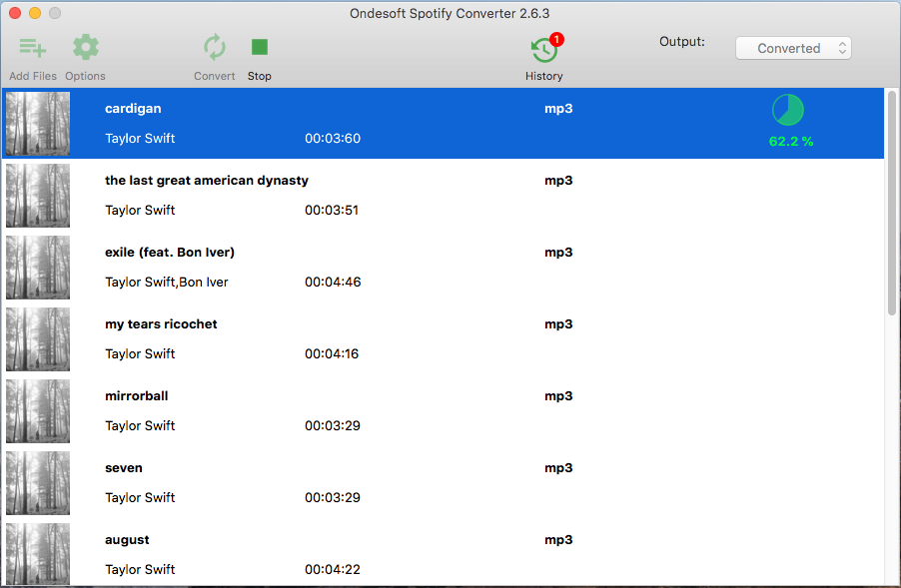Click the seven album thumbnail
The width and height of the screenshot is (901, 588).
click(38, 482)
